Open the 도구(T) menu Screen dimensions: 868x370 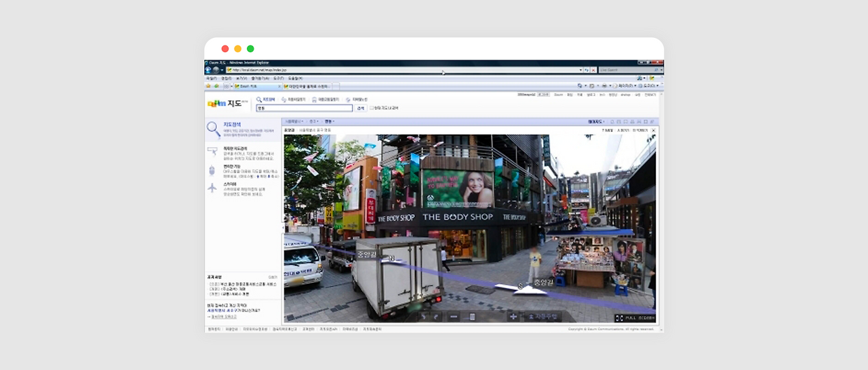tap(278, 79)
